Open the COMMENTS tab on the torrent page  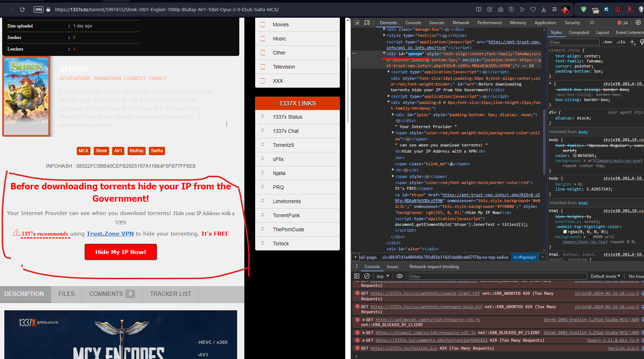pyautogui.click(x=106, y=294)
